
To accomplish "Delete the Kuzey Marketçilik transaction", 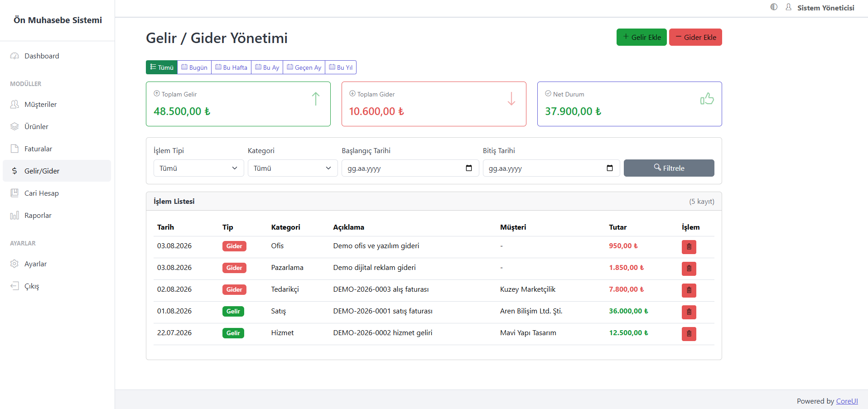I will pyautogui.click(x=689, y=290).
